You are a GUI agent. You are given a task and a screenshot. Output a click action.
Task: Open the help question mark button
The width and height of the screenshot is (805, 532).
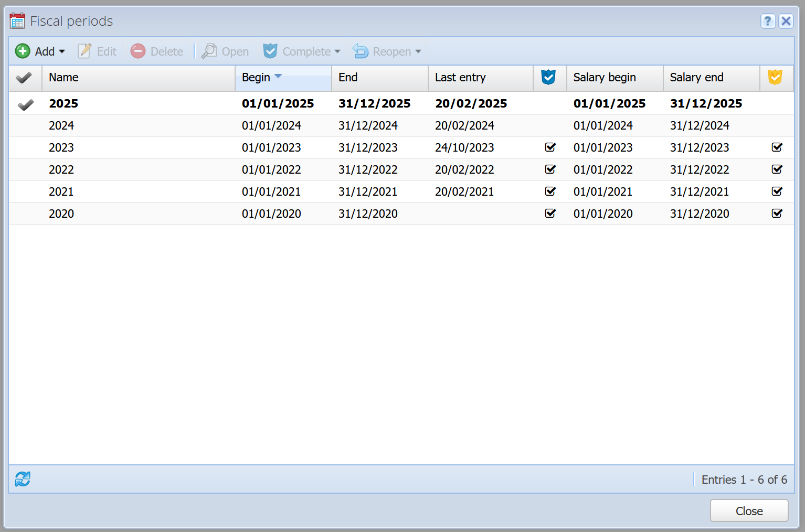click(x=768, y=21)
